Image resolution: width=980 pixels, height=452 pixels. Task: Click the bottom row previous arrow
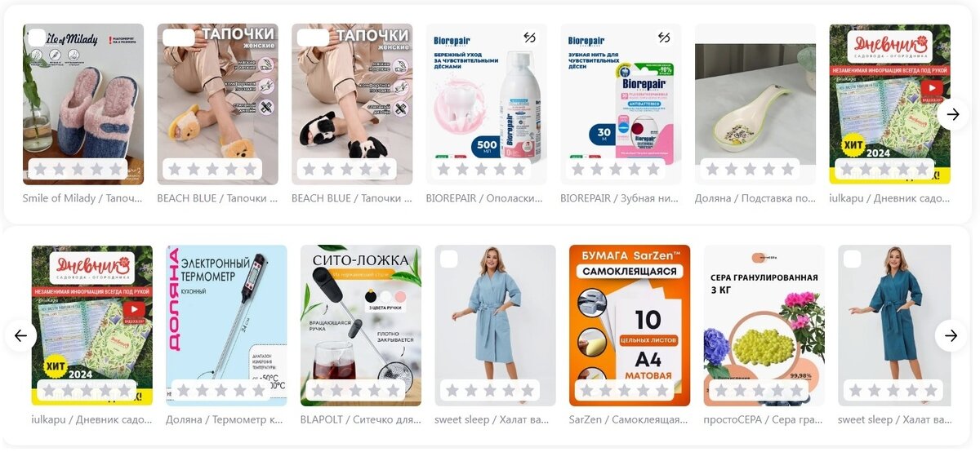[x=20, y=335]
